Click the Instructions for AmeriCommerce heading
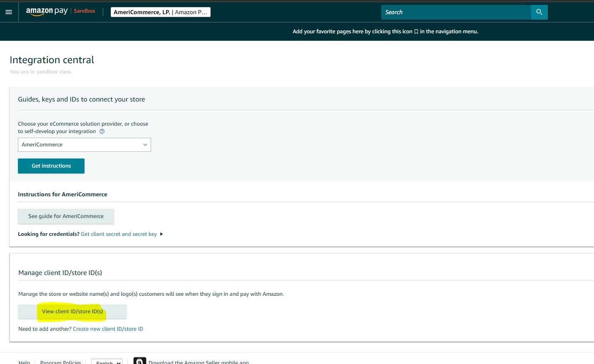 pos(62,194)
